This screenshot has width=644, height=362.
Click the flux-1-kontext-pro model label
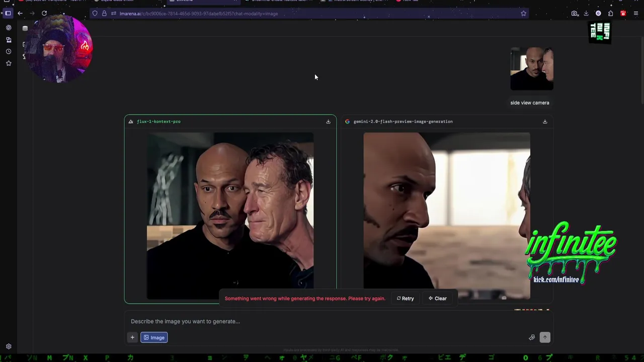point(158,121)
